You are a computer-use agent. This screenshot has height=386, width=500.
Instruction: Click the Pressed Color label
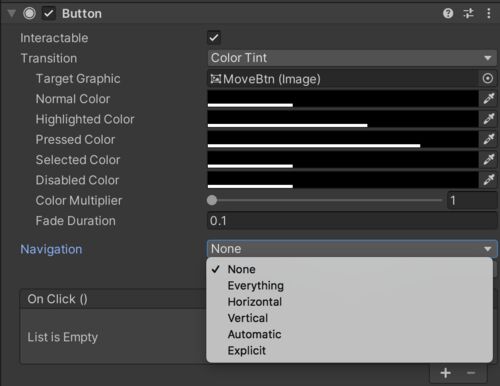(x=75, y=140)
